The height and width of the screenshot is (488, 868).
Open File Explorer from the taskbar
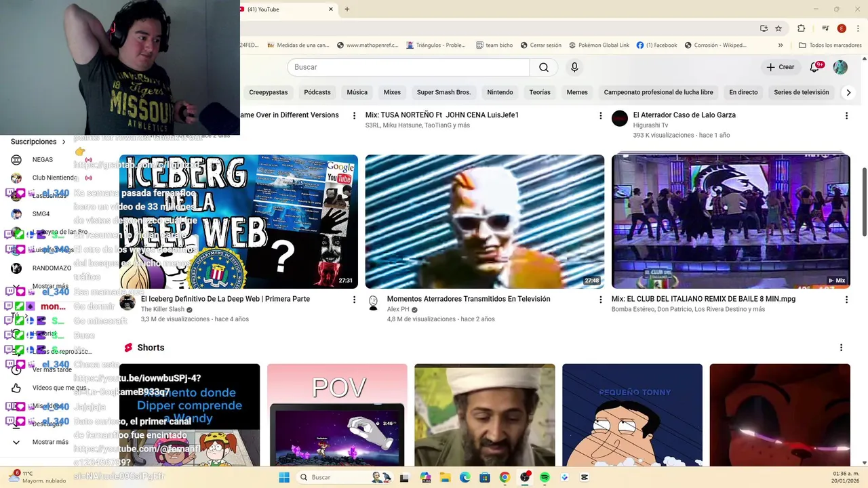tap(446, 477)
